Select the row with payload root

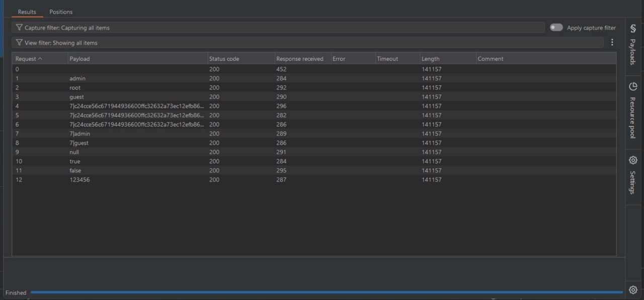314,87
